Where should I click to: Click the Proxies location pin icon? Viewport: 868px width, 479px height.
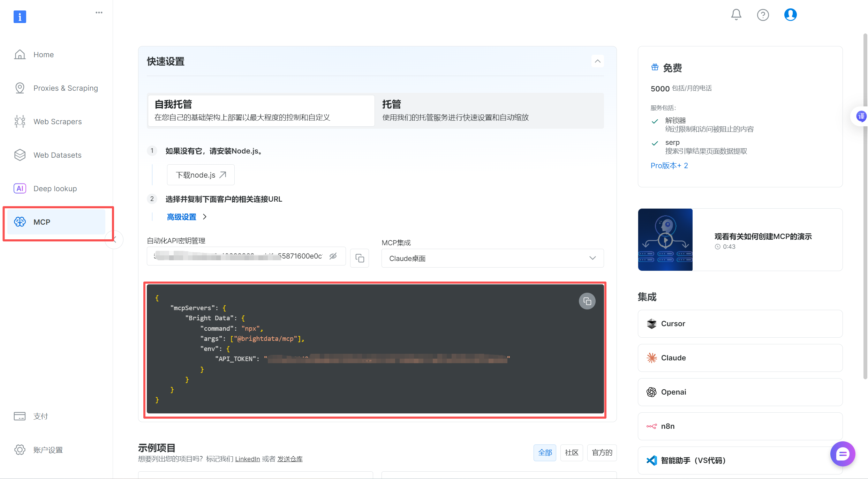(x=20, y=88)
